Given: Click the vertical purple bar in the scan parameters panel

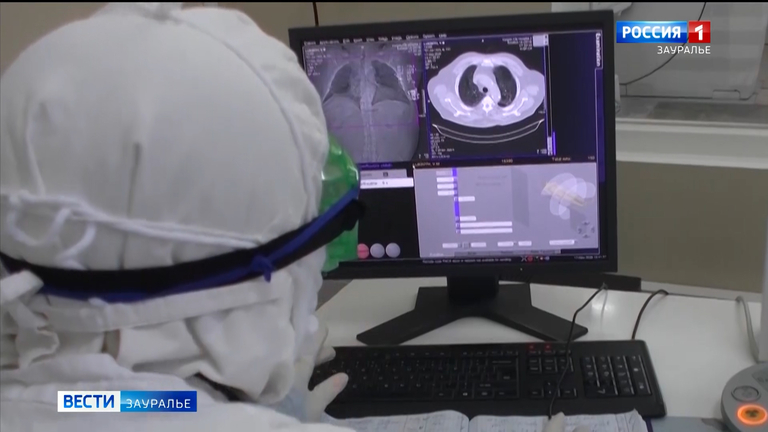Looking at the screenshot, I should (456, 202).
